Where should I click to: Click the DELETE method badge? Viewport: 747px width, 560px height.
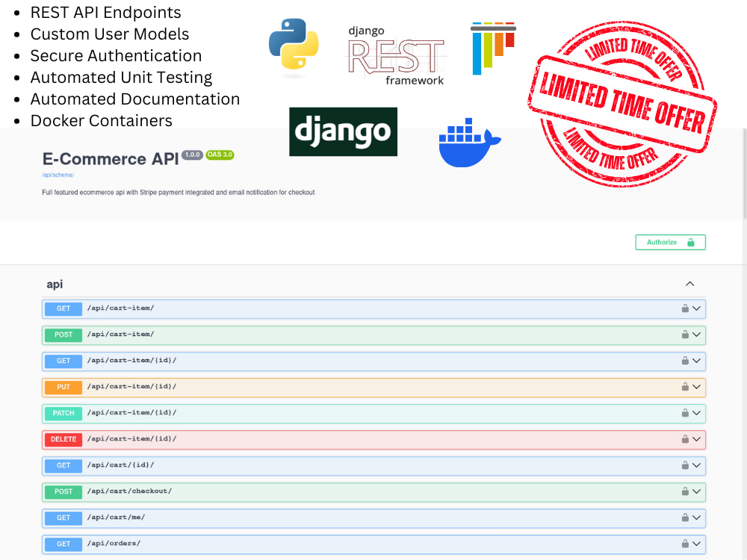63,440
